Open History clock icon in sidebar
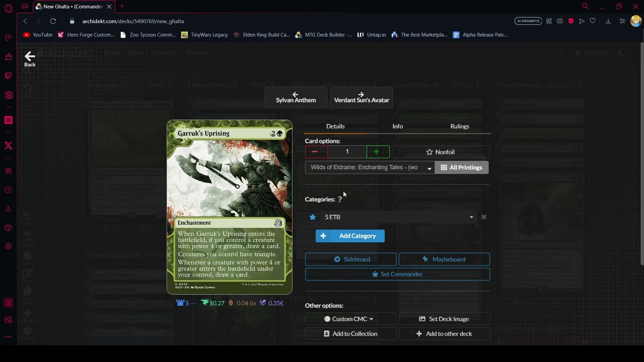This screenshot has height=362, width=644. pos(8,190)
